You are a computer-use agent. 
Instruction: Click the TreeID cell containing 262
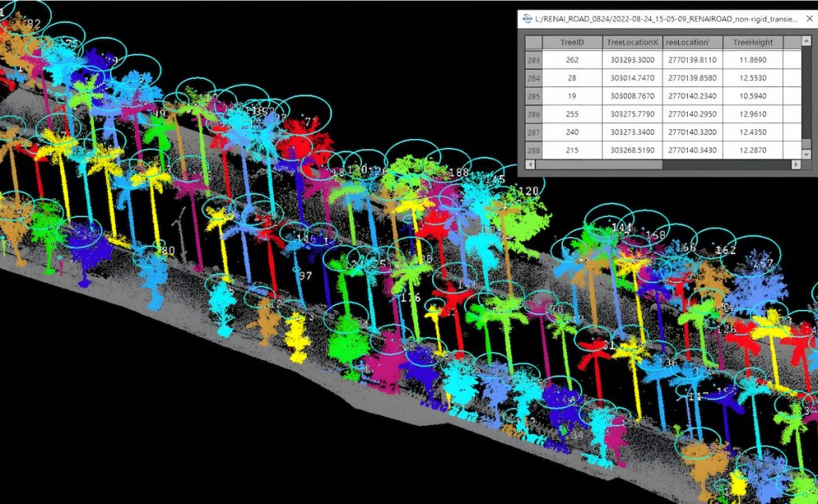point(572,60)
